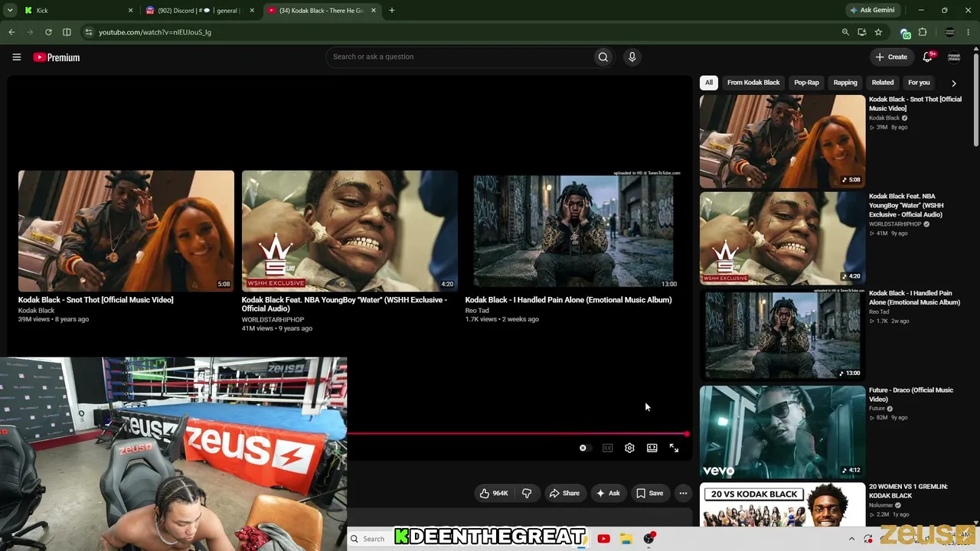Reload the current page

(x=48, y=32)
